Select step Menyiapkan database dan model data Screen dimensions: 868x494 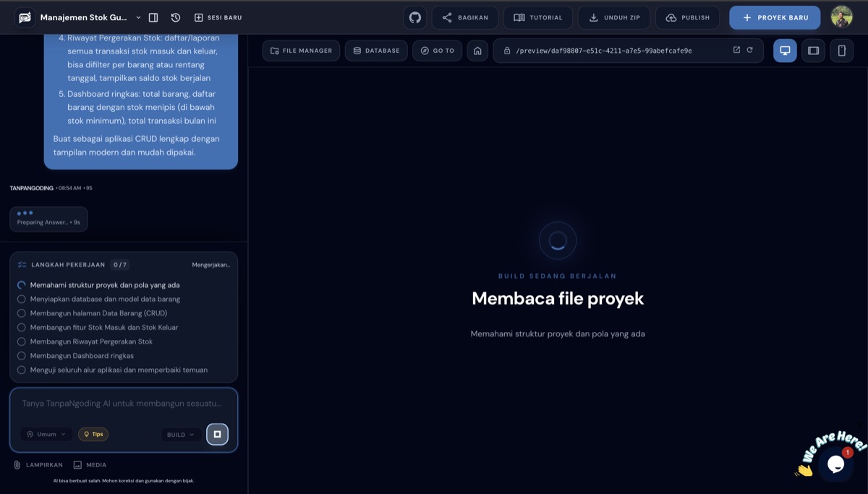(x=105, y=299)
